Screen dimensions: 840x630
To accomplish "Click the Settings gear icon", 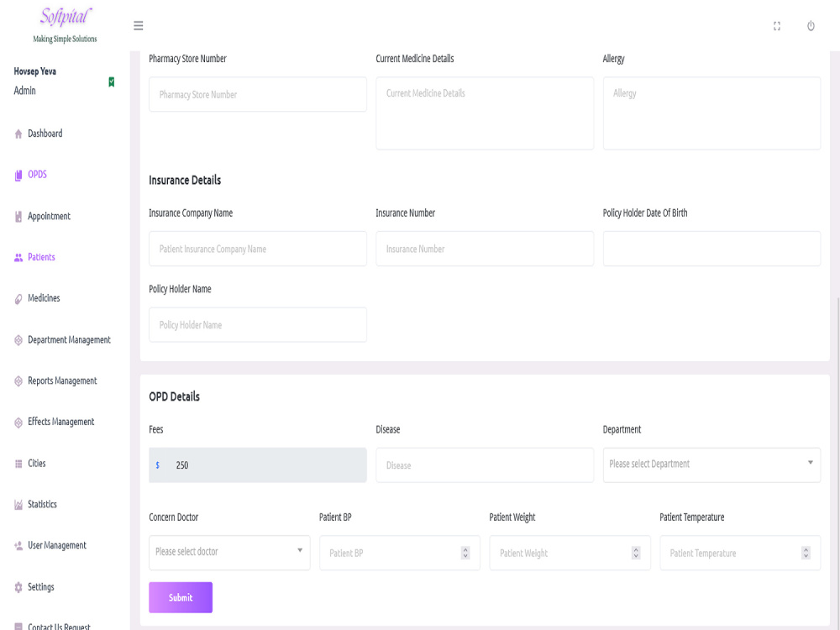I will pos(18,587).
